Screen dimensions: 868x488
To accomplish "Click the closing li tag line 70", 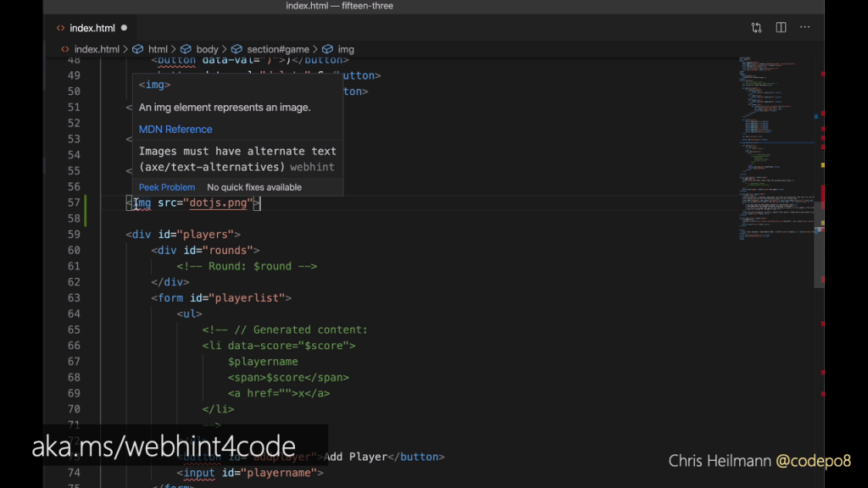I will pyautogui.click(x=218, y=409).
